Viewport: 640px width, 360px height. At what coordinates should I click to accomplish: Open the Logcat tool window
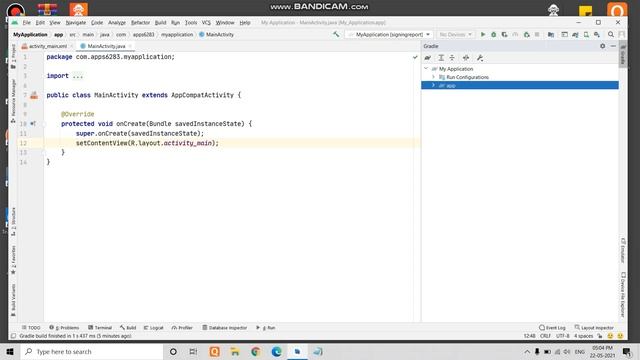[x=153, y=328]
